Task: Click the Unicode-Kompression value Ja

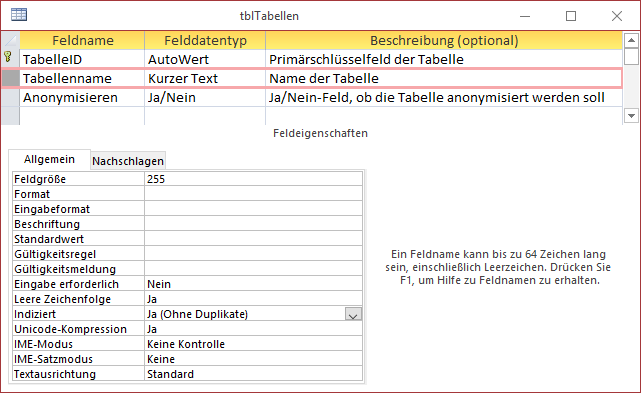Action: (x=253, y=329)
